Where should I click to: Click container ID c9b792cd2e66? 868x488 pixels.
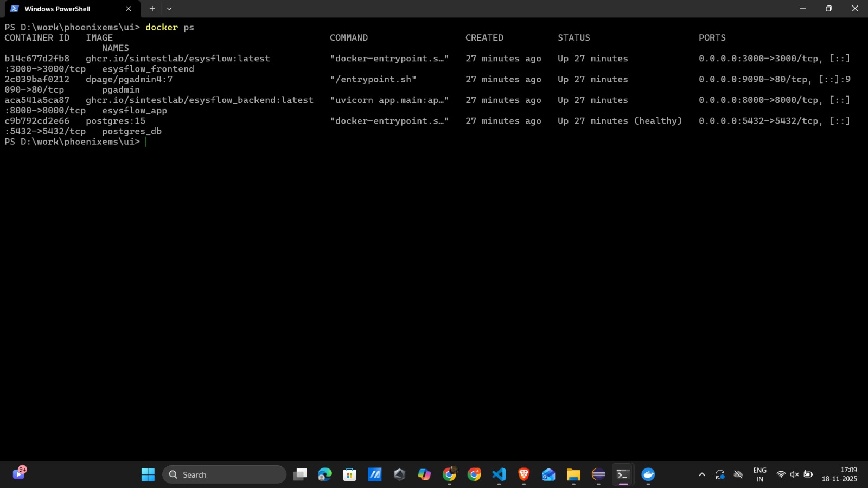37,121
